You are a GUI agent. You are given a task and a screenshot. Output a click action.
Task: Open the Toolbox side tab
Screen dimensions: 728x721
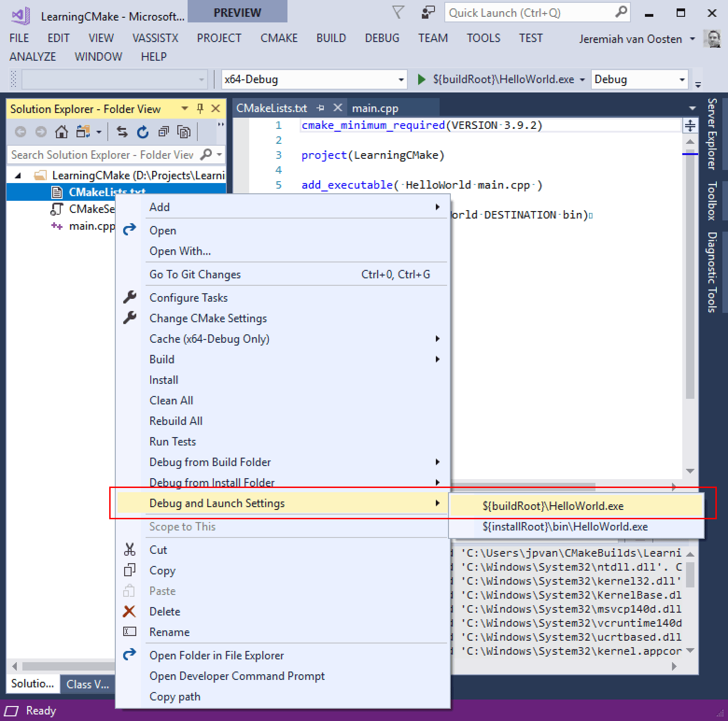click(712, 201)
